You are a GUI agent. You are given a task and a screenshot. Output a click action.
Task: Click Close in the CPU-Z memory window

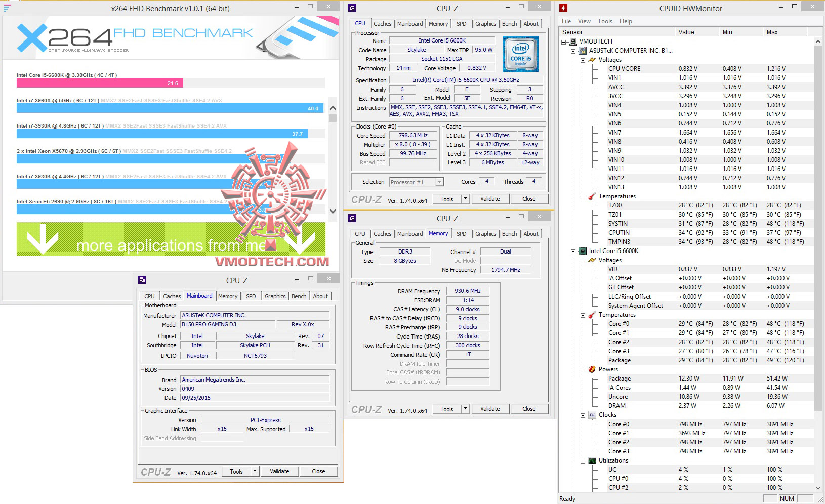coord(529,409)
